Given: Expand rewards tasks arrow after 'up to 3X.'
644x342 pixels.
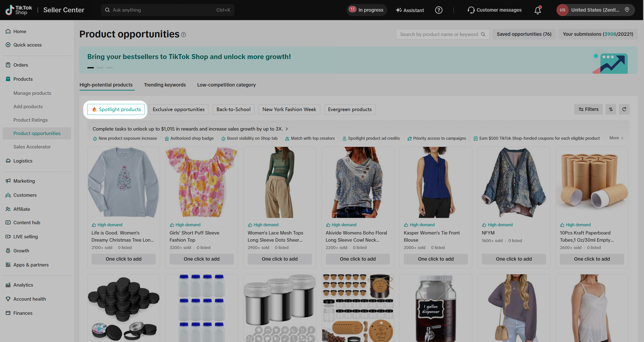Looking at the screenshot, I should 287,129.
